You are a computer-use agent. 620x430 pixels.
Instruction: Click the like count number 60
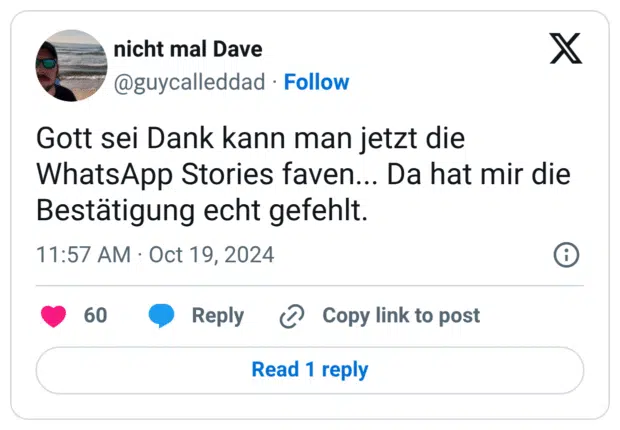(95, 316)
